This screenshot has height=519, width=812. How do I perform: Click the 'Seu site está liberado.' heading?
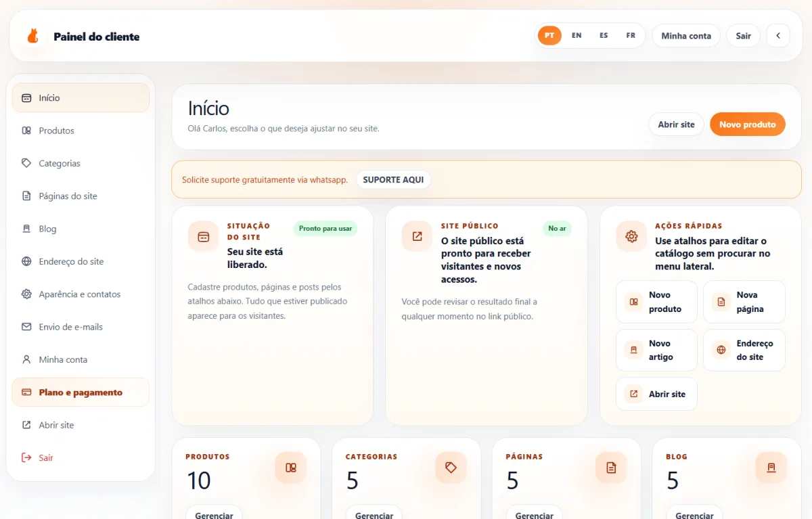click(255, 258)
